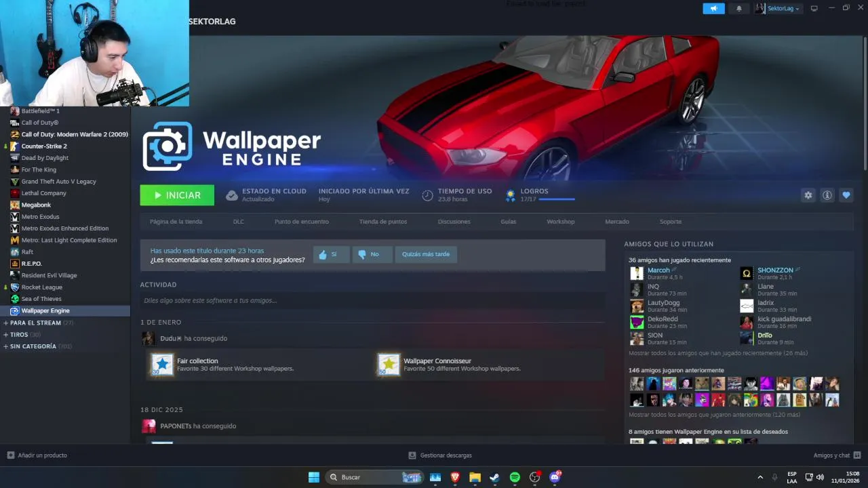The image size is (868, 488).
Task: Open the Tienda de puntos tab
Action: [383, 222]
